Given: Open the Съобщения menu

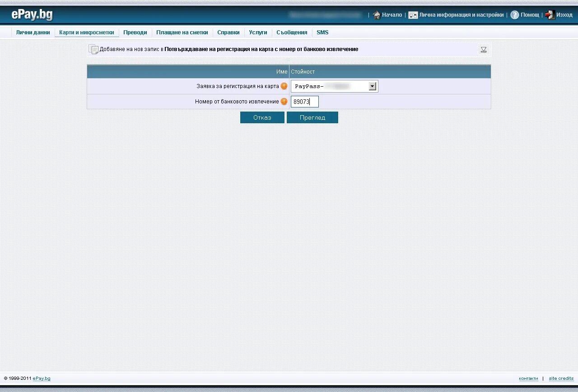Looking at the screenshot, I should click(x=292, y=33).
